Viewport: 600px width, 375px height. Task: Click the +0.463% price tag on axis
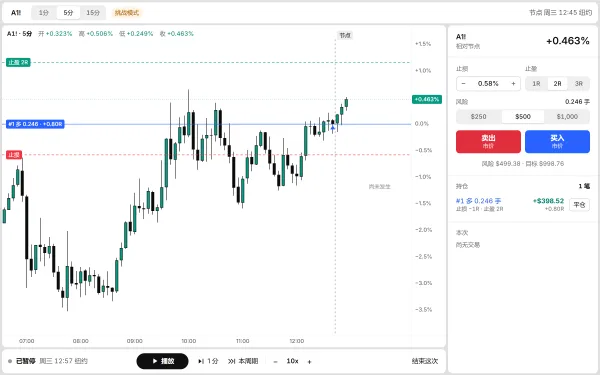coord(427,99)
